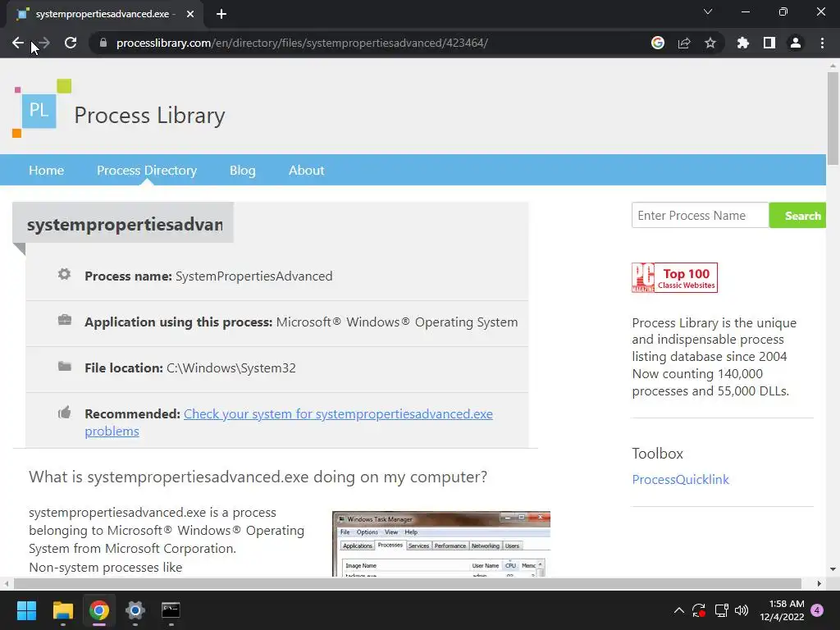Open the notification center badge

click(x=817, y=610)
